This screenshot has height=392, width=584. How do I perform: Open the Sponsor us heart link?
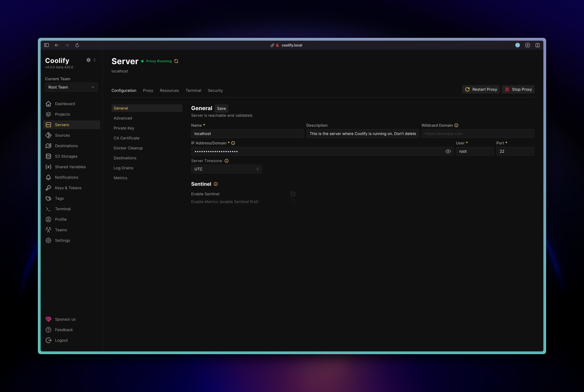pos(65,319)
